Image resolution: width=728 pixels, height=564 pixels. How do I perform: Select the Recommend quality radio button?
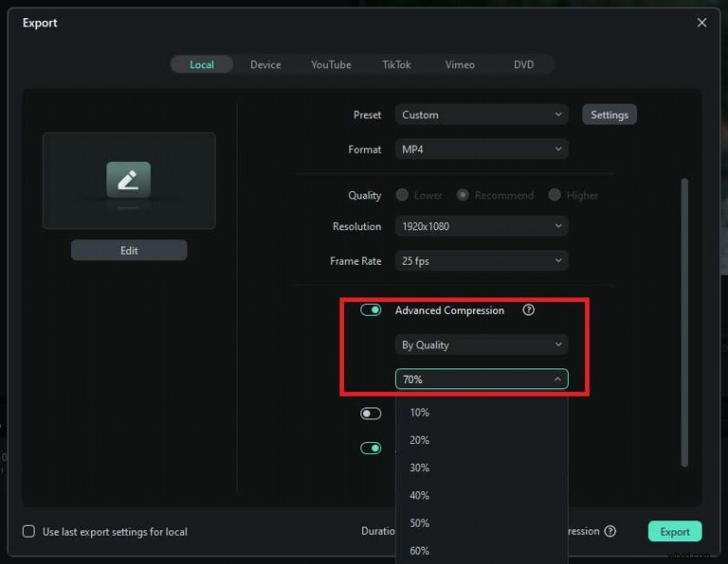point(464,195)
